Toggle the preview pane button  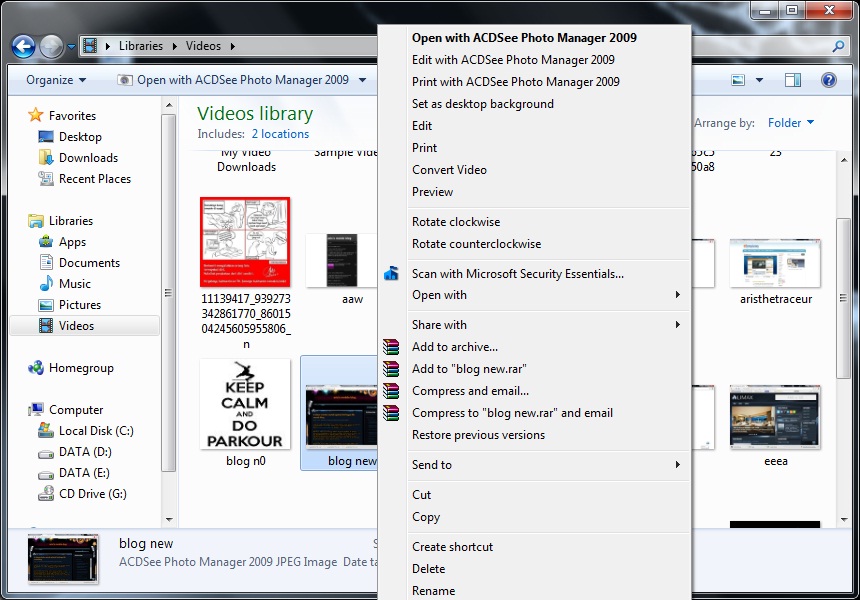click(x=793, y=80)
